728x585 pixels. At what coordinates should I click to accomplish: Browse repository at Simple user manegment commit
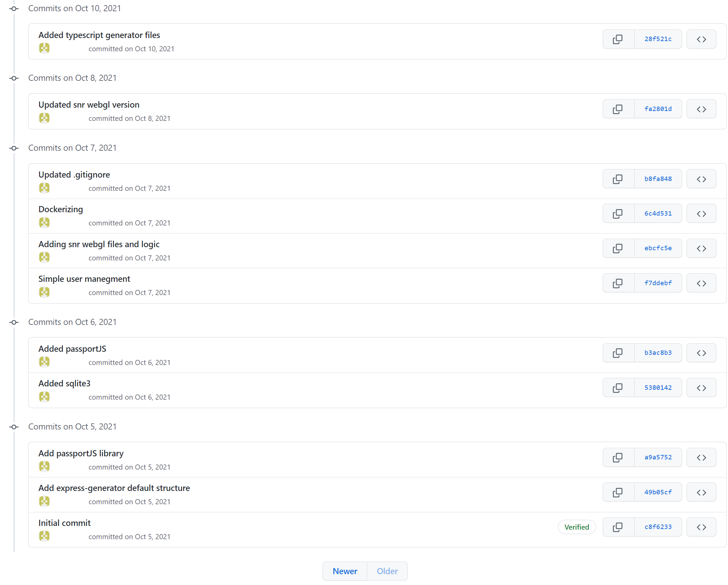pos(701,283)
